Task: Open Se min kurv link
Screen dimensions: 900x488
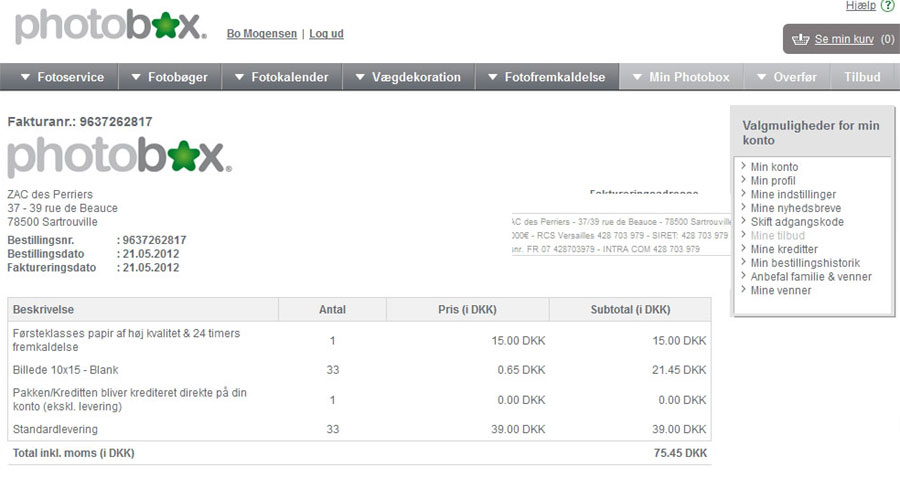Action: (844, 39)
